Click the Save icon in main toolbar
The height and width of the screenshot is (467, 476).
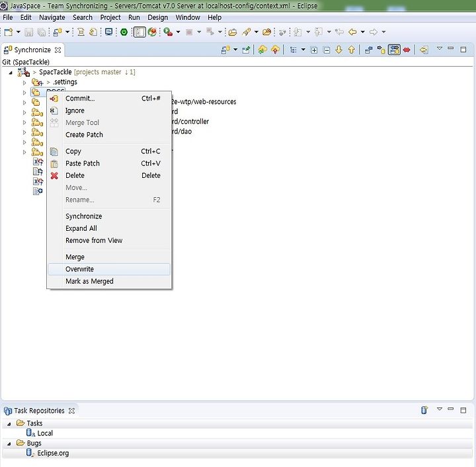(x=29, y=32)
